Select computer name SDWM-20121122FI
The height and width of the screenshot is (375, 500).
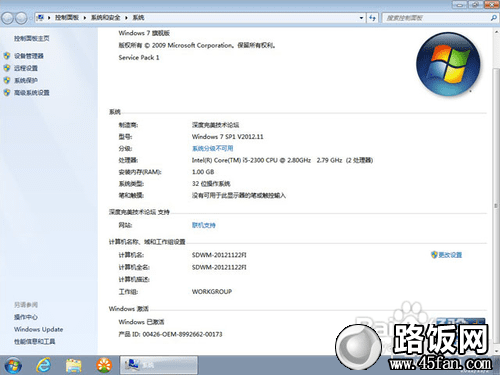tap(219, 255)
